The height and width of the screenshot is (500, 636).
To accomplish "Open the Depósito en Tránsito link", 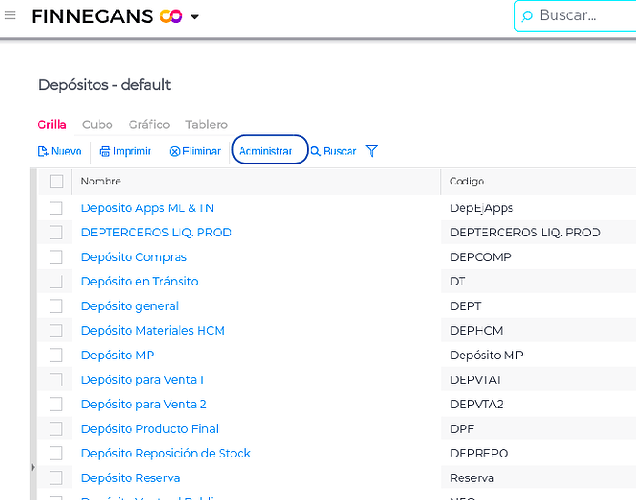I will coord(139,281).
